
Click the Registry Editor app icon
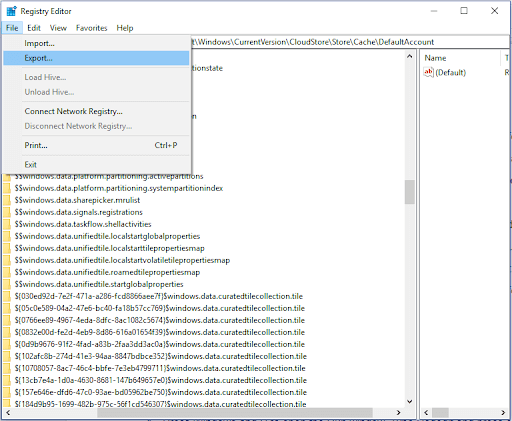pos(11,11)
